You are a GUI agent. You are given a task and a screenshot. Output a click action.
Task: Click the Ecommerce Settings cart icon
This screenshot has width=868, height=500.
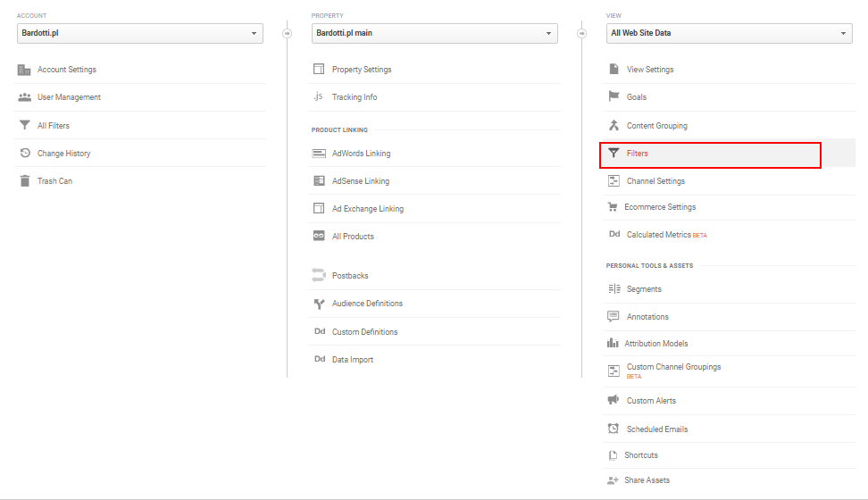click(613, 206)
